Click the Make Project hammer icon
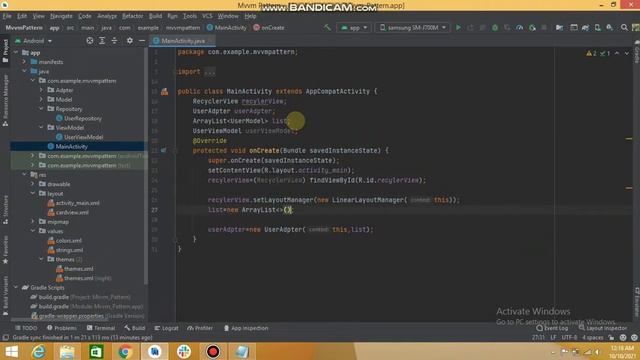The width and height of the screenshot is (640, 360). tap(327, 27)
